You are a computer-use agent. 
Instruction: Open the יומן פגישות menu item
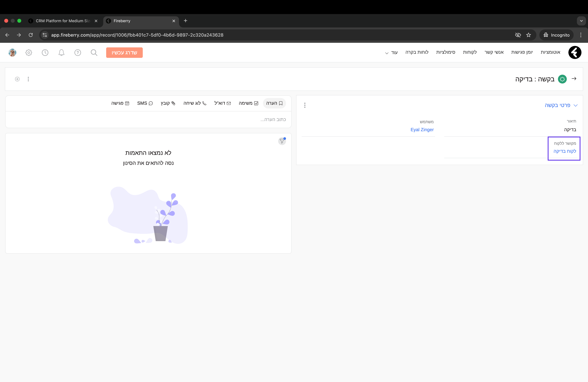[522, 52]
